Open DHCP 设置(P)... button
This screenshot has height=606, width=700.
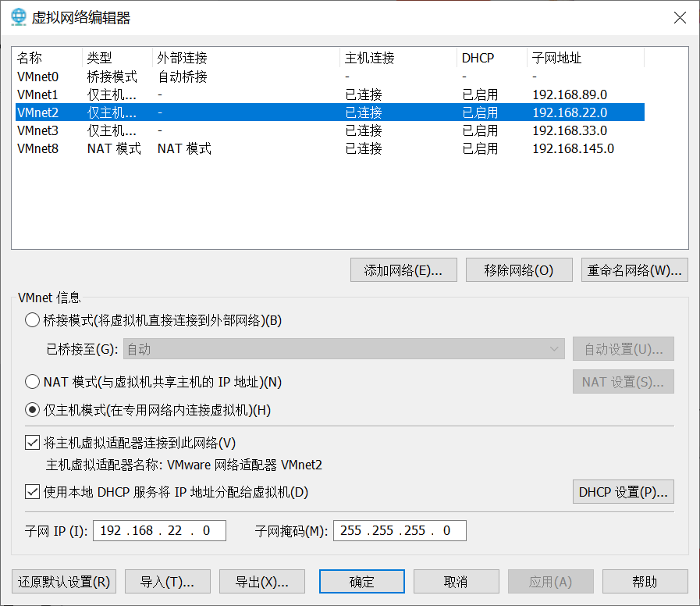tap(624, 492)
